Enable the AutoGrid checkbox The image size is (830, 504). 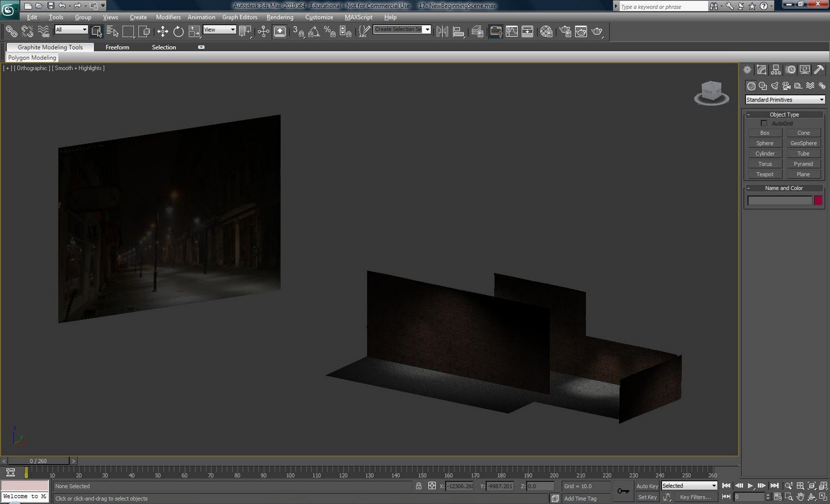pos(764,123)
